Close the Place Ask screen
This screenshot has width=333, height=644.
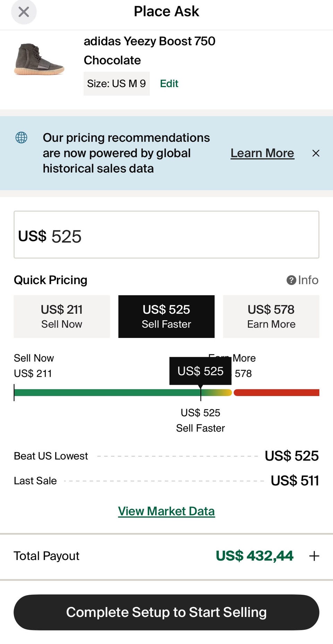[x=24, y=12]
